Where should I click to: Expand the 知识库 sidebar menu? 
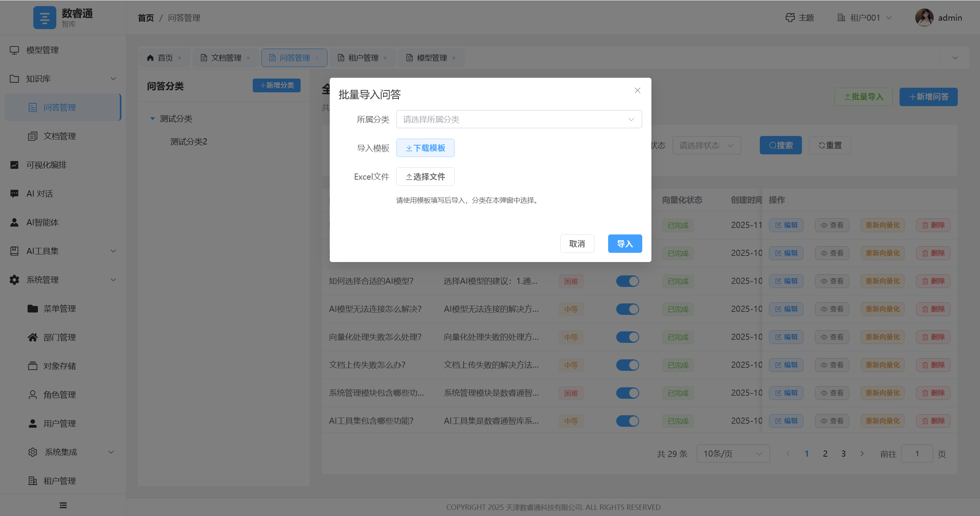point(63,79)
